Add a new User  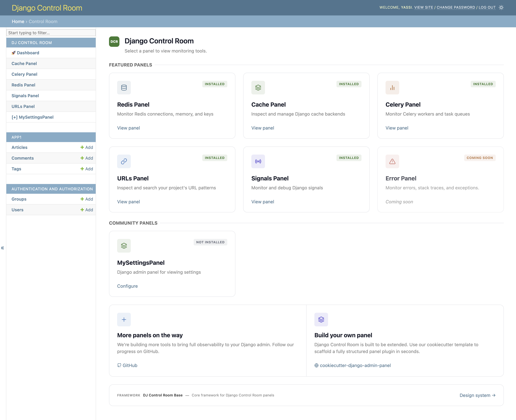click(87, 210)
